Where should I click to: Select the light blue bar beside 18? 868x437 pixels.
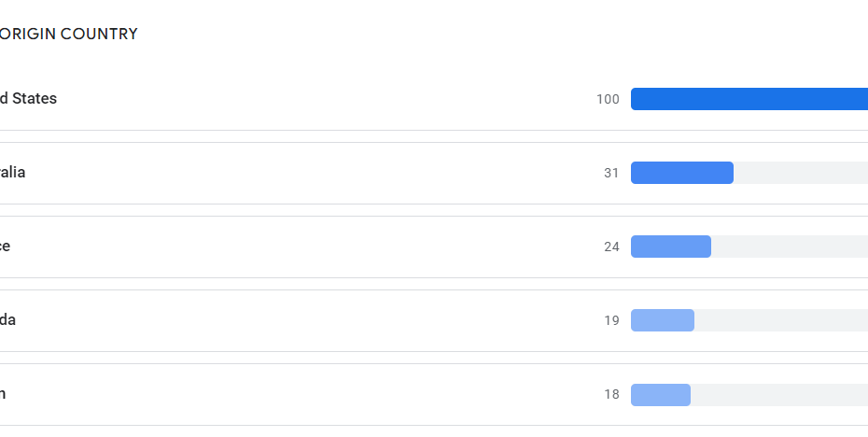point(660,394)
